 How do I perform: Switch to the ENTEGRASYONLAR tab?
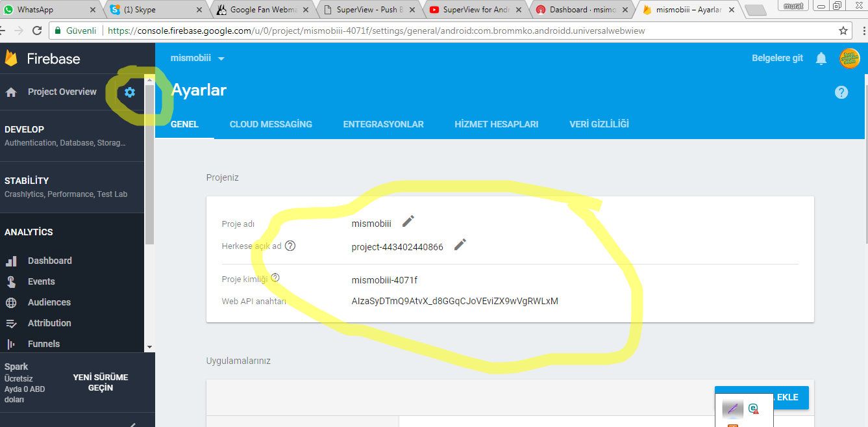pyautogui.click(x=383, y=124)
